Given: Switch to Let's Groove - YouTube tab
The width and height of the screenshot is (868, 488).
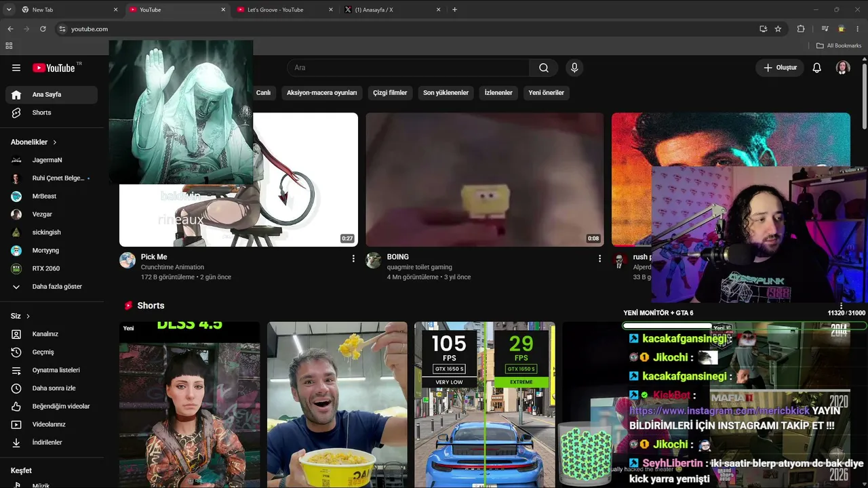Looking at the screenshot, I should click(285, 9).
